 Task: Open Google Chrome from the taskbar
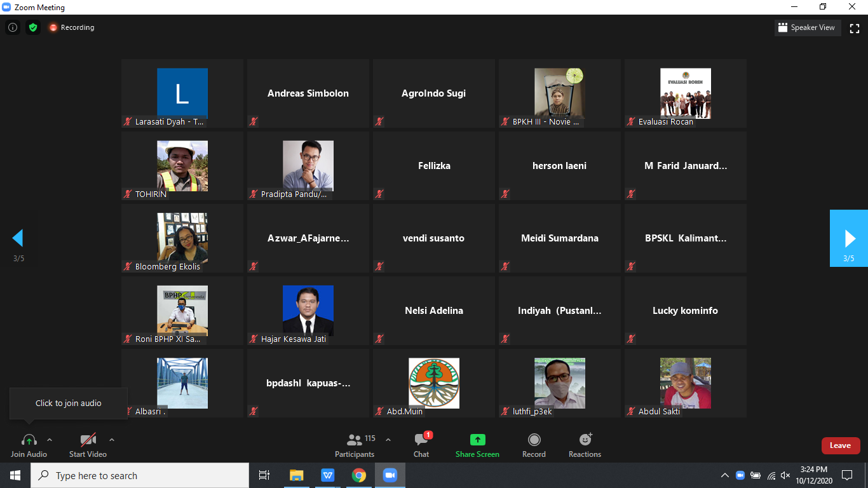pos(359,475)
